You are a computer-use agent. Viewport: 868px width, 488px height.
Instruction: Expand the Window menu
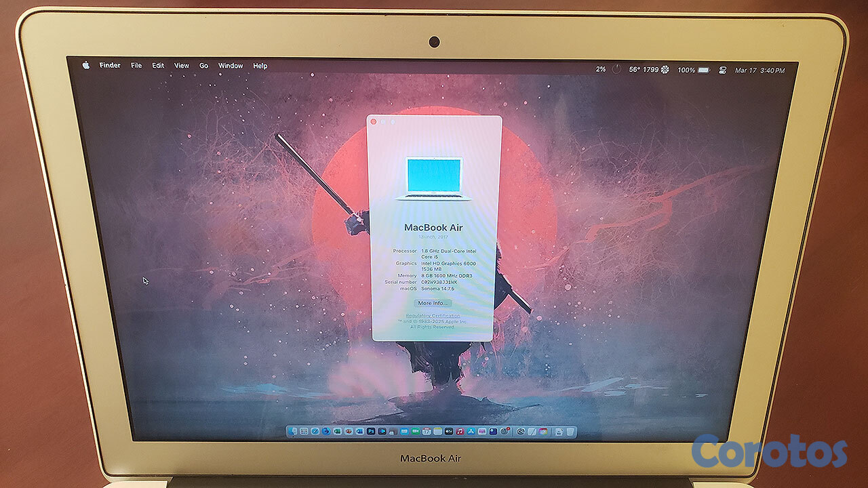(231, 66)
